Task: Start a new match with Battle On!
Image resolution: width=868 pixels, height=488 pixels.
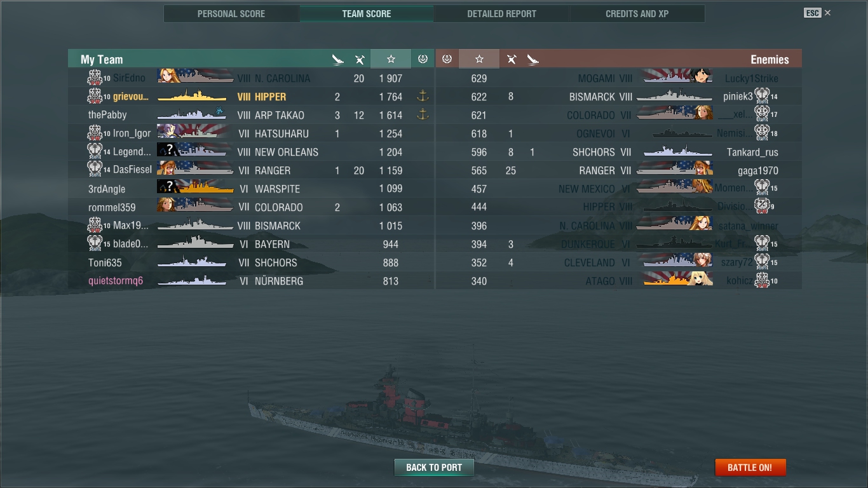Action: coord(750,468)
